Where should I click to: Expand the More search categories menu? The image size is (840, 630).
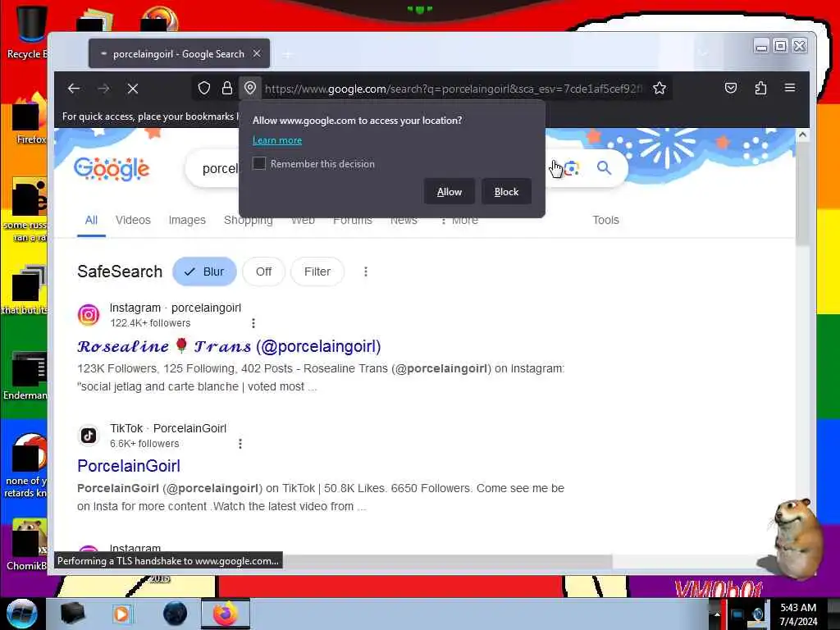459,221
